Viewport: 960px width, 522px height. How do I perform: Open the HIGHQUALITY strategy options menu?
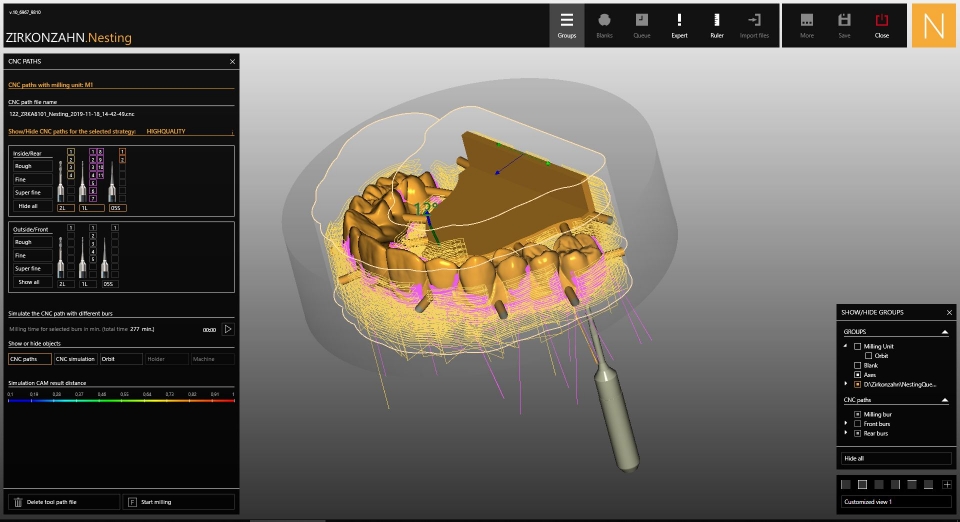click(232, 132)
